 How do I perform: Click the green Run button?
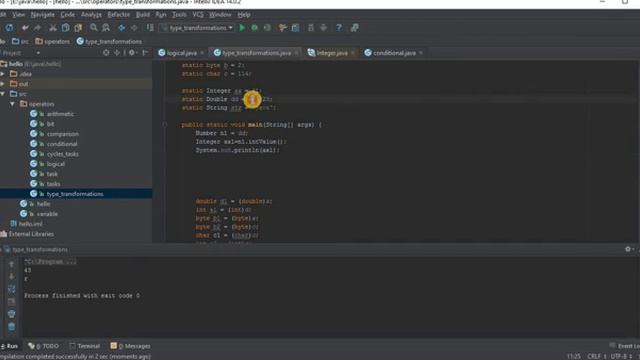tap(242, 28)
